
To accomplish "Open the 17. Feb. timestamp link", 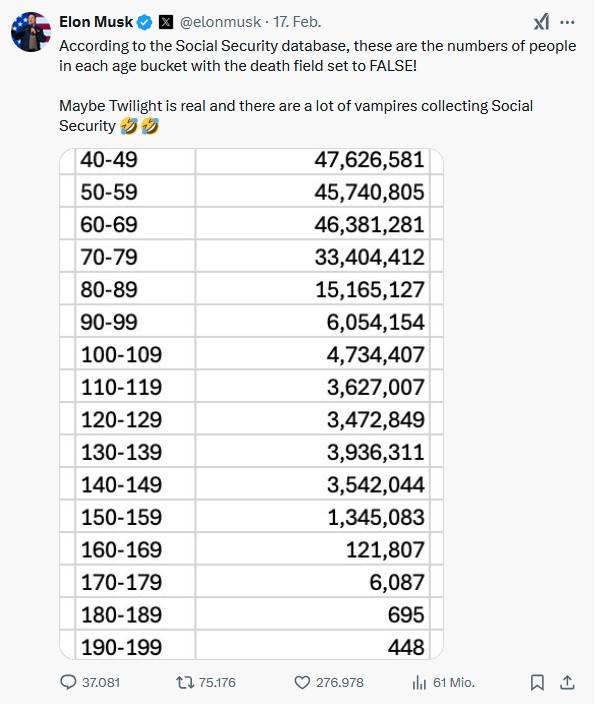I will [297, 22].
